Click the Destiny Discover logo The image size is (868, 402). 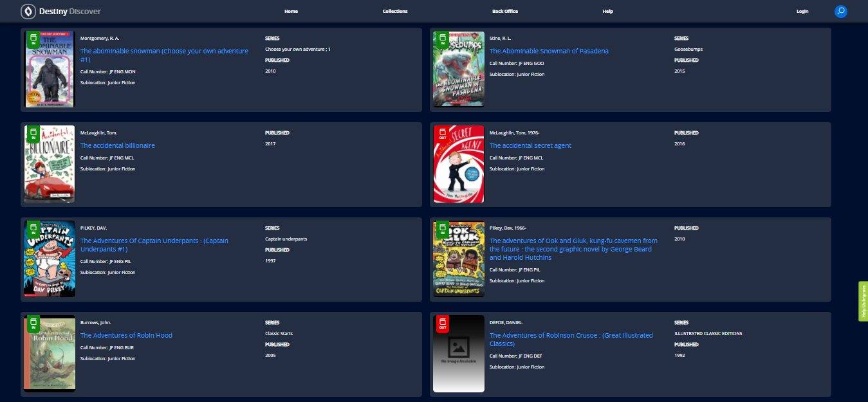(x=60, y=11)
